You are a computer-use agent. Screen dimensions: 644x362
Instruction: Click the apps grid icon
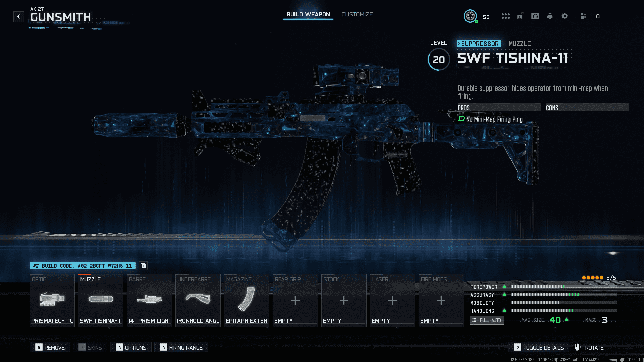[506, 16]
